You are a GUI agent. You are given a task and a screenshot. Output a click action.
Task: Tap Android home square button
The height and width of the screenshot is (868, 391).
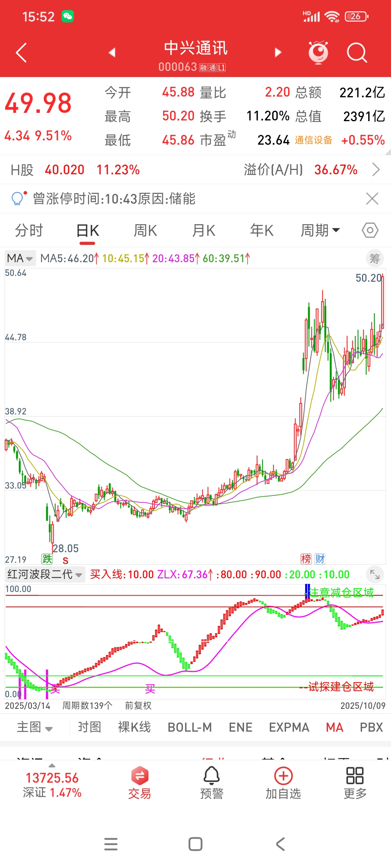click(x=195, y=844)
